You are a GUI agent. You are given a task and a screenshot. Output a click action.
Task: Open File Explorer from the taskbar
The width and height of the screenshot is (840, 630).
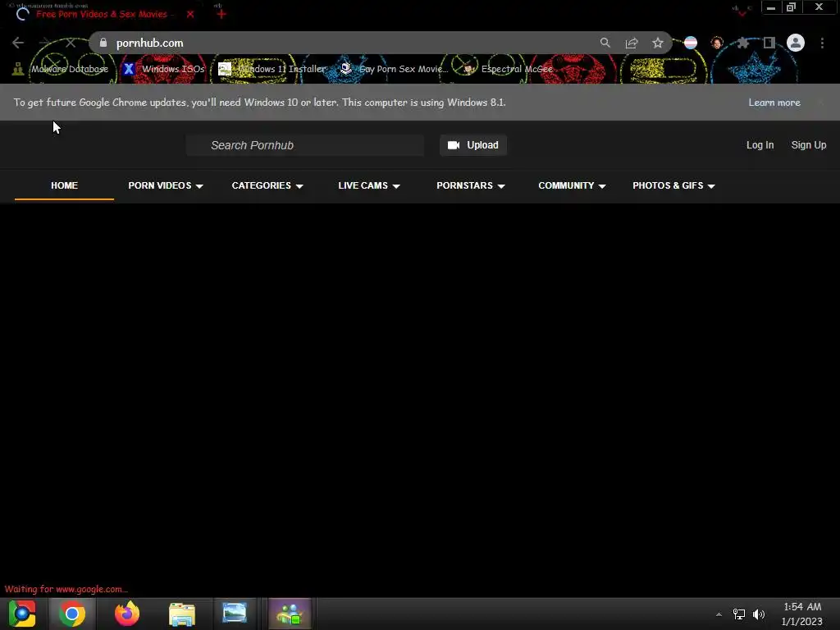coord(181,614)
